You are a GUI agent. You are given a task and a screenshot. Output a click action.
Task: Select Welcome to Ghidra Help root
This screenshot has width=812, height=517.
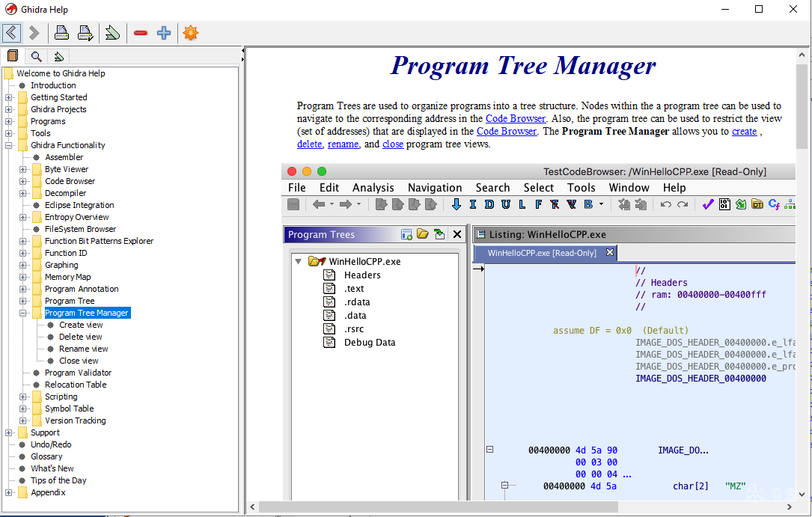coord(61,73)
